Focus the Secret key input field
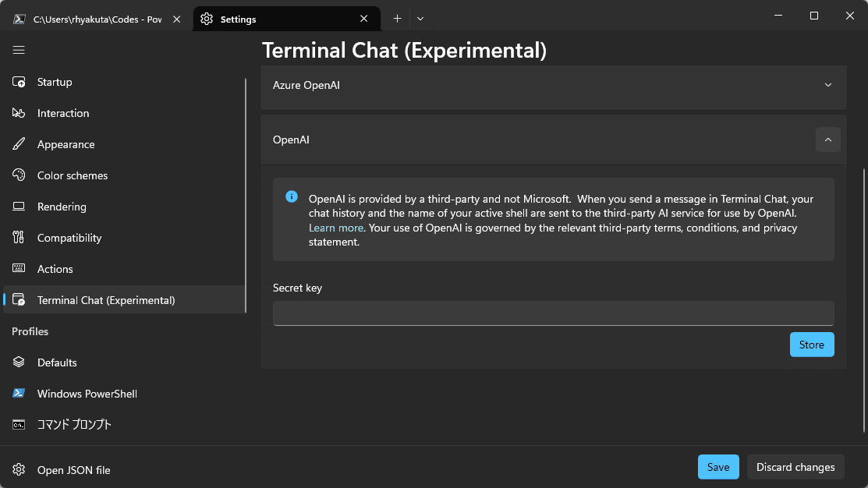This screenshot has width=868, height=488. (553, 313)
